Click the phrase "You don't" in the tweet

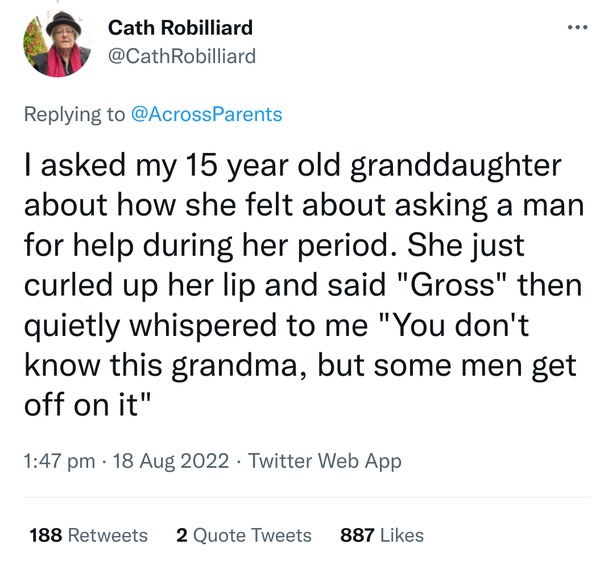coord(504,326)
